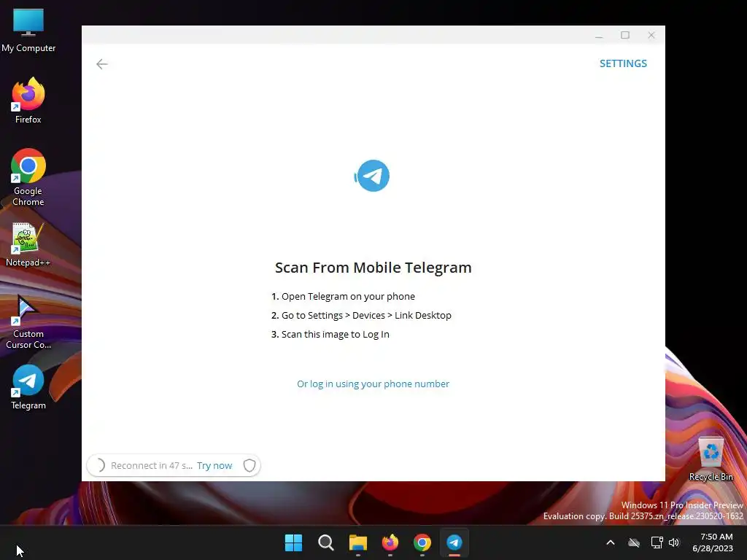Show hidden system tray icons
This screenshot has height=560, width=747.
pos(611,542)
